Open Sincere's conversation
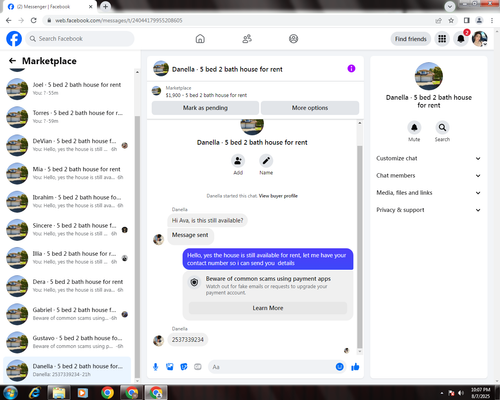The width and height of the screenshot is (500, 400). click(67, 230)
